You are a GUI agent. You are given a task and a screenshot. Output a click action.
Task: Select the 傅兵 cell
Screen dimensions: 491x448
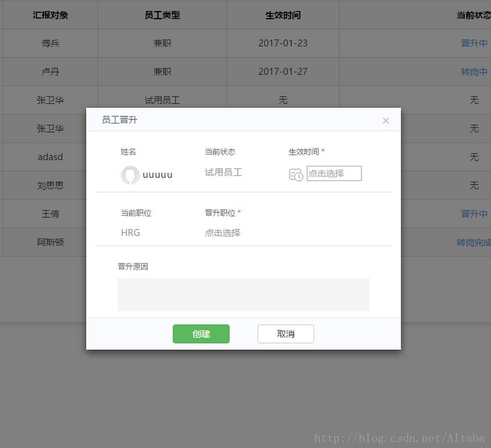[50, 43]
